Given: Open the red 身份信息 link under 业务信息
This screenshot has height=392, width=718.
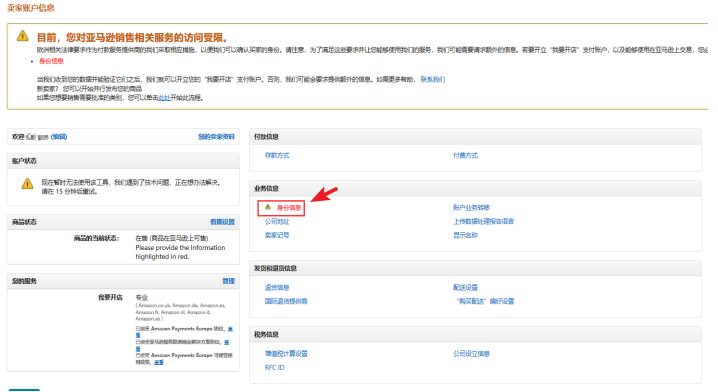Looking at the screenshot, I should [x=289, y=208].
